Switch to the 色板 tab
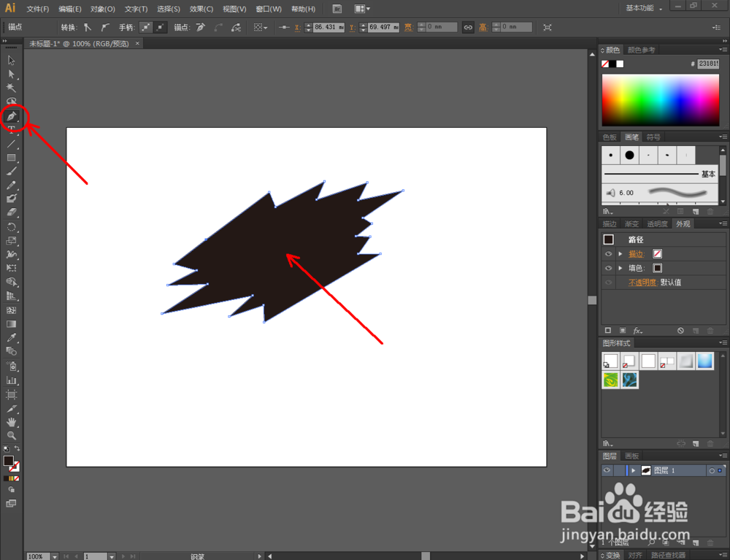Viewport: 730px width, 560px height. click(x=610, y=137)
